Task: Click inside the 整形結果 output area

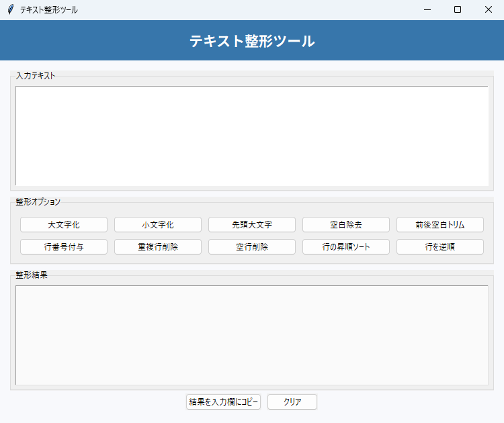Action: click(252, 335)
